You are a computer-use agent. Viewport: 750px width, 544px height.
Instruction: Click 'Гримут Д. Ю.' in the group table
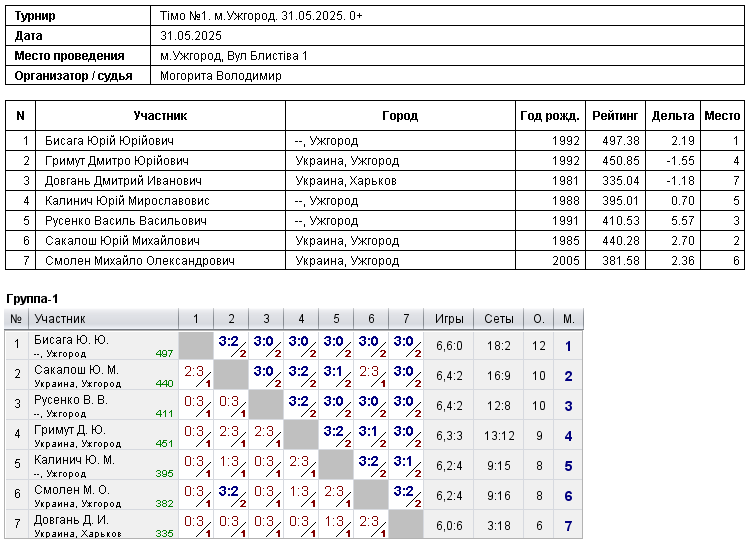[x=70, y=430]
